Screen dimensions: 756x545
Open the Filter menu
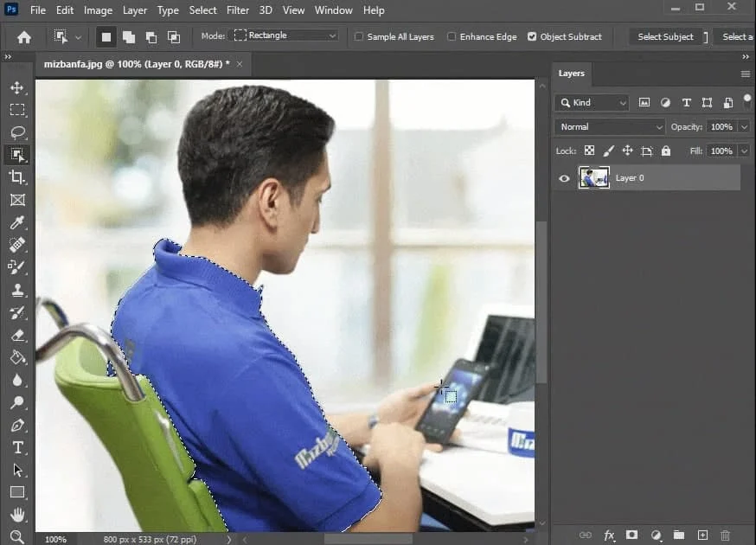pyautogui.click(x=238, y=10)
